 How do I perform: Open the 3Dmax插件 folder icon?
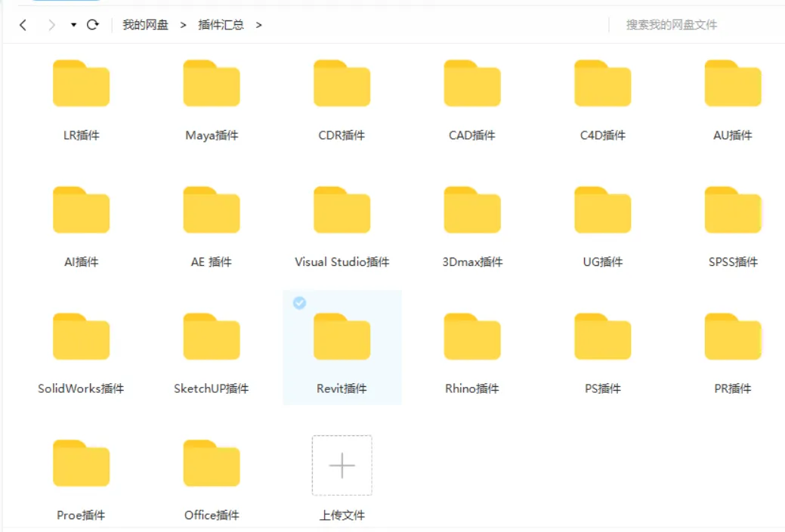[472, 210]
